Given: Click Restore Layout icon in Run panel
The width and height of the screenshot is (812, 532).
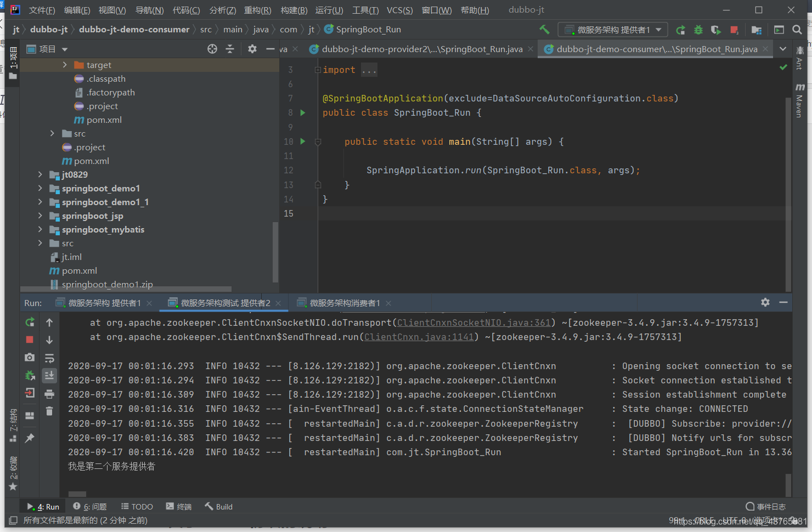Looking at the screenshot, I should pos(30,415).
